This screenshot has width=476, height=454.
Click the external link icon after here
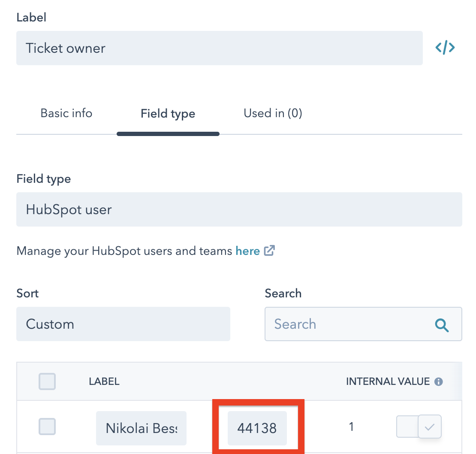(x=269, y=251)
